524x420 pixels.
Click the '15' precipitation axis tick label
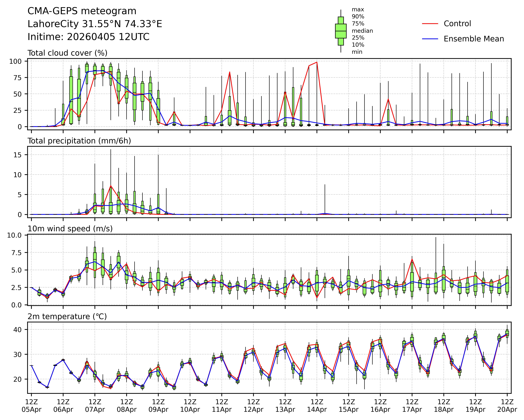[x=18, y=155]
